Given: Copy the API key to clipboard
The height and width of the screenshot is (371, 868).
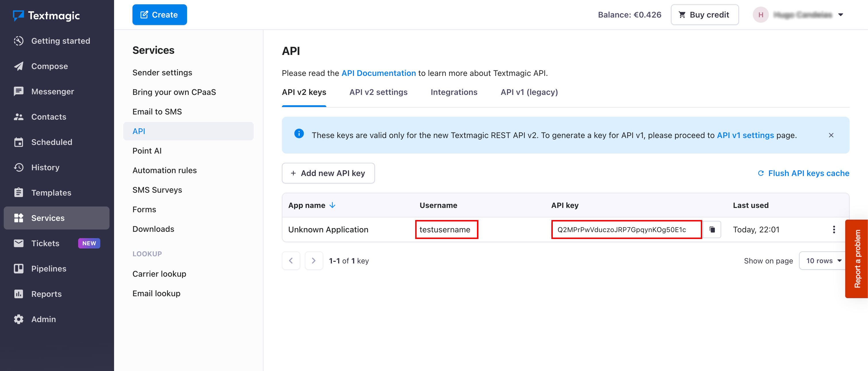Looking at the screenshot, I should point(712,229).
